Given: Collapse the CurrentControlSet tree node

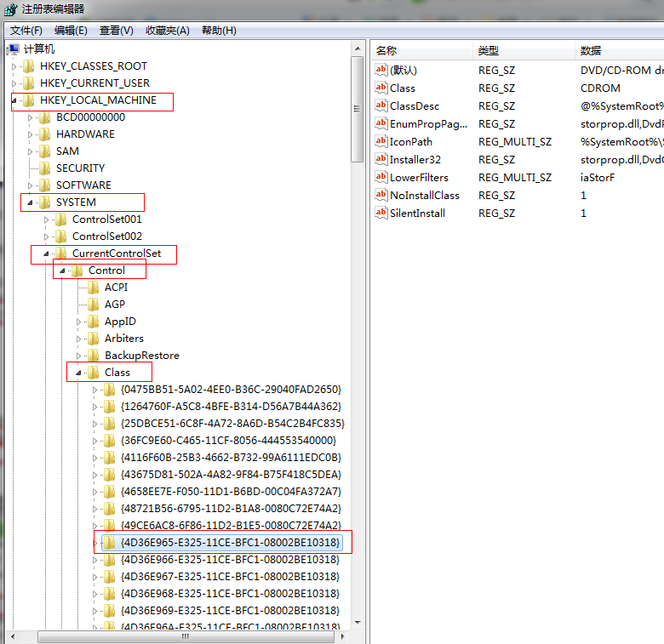Looking at the screenshot, I should pos(47,254).
